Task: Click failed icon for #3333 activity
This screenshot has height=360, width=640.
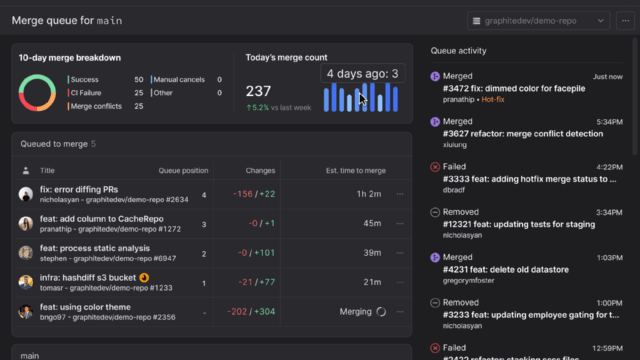Action: pos(435,167)
